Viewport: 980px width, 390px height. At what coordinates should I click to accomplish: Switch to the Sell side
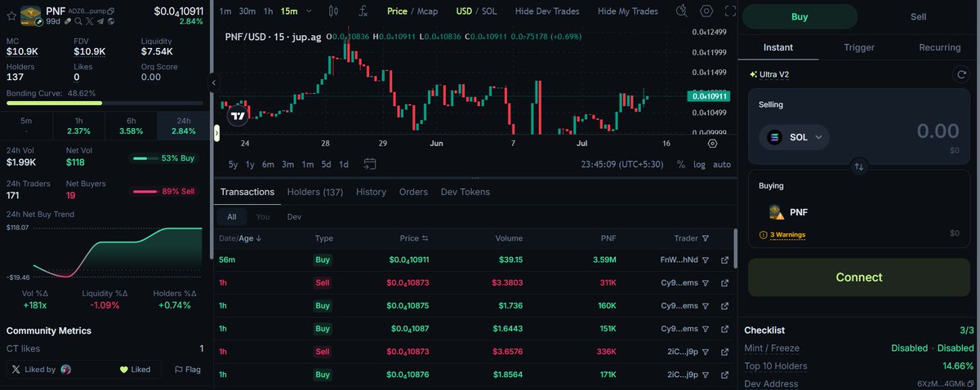[918, 16]
